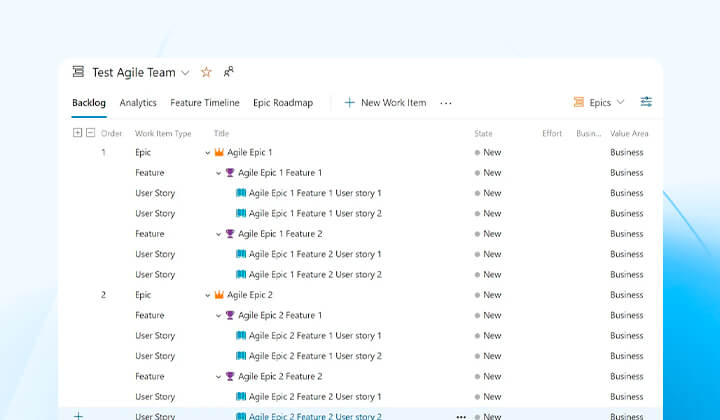Open Agile Epic 1 Feature 1 title
This screenshot has width=720, height=420.
tap(280, 173)
